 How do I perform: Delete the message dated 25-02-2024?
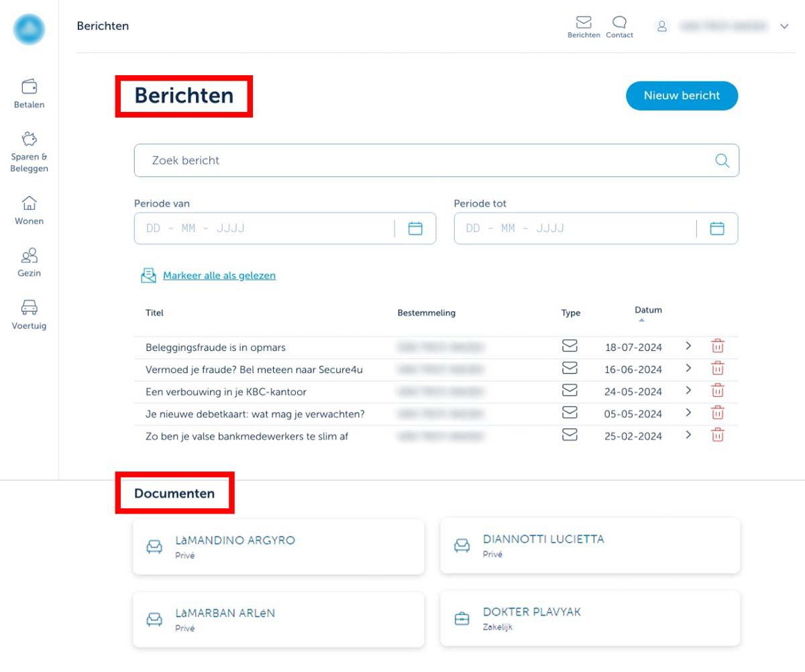click(x=718, y=435)
